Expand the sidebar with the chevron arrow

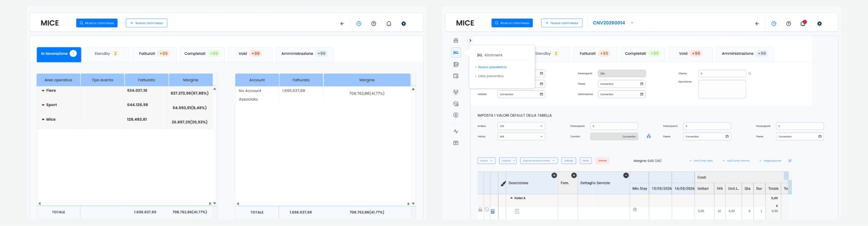(470, 41)
